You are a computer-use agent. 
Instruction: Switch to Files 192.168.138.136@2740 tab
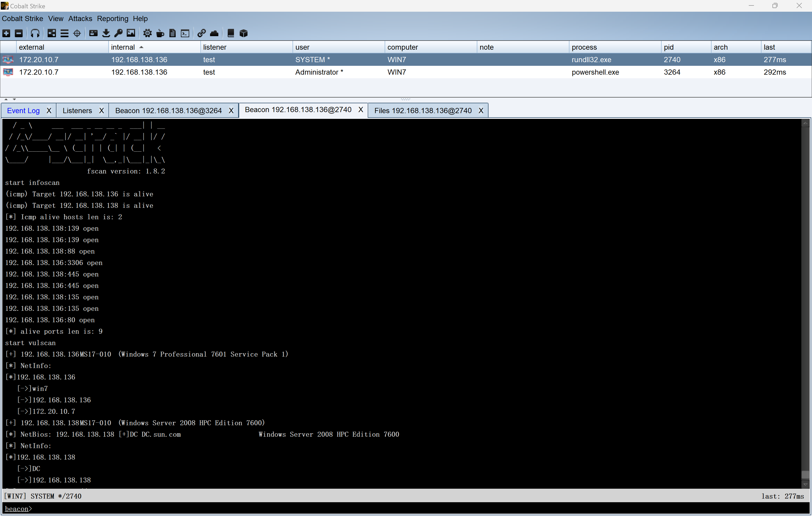[422, 111]
